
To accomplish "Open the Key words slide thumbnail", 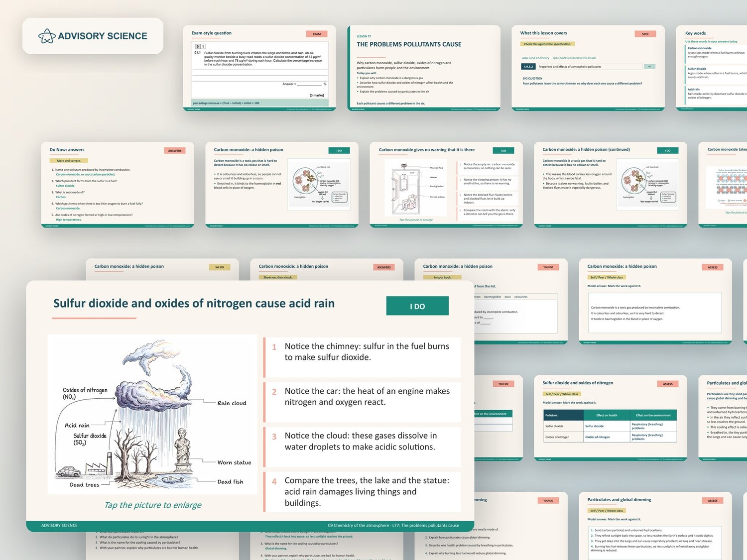I will pyautogui.click(x=712, y=68).
